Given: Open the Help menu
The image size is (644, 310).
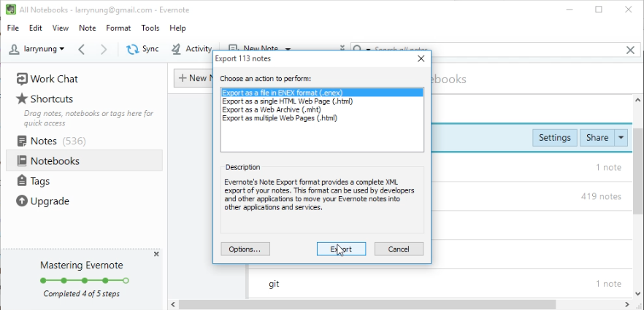Looking at the screenshot, I should tap(178, 28).
